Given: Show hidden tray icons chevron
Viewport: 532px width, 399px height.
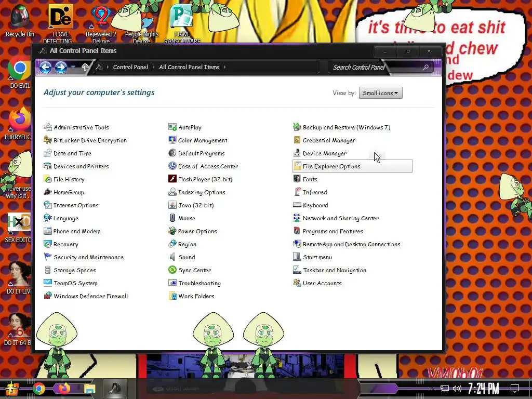Looking at the screenshot, I should pos(432,389).
